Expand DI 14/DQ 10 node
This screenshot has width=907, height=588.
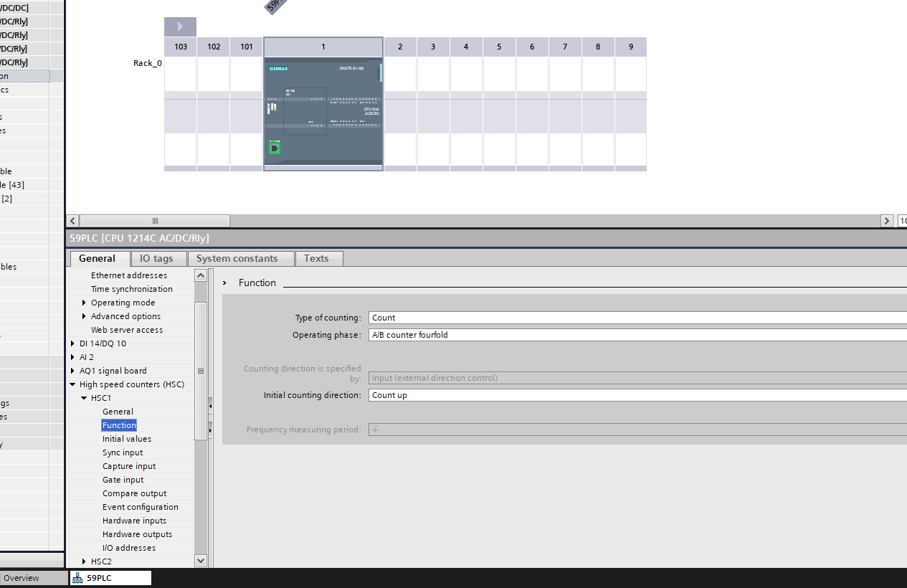pos(72,343)
